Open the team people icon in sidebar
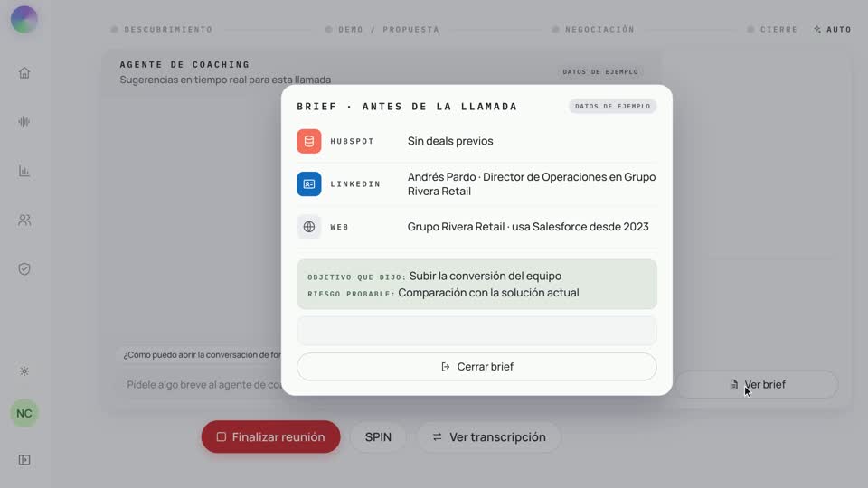The height and width of the screenshot is (488, 868). [24, 221]
